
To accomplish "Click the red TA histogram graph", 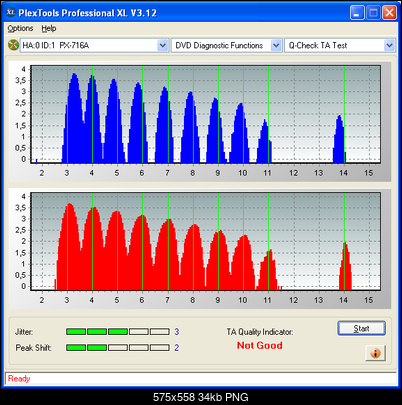I will 205,241.
